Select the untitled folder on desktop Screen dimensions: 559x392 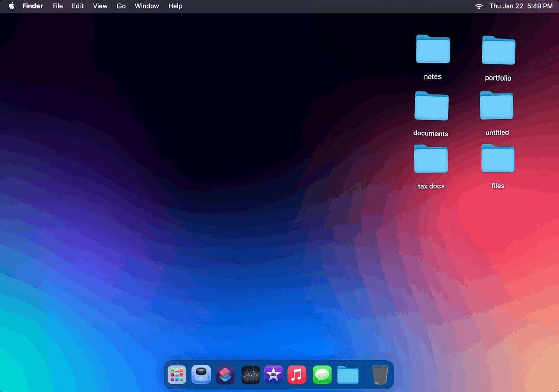click(496, 105)
